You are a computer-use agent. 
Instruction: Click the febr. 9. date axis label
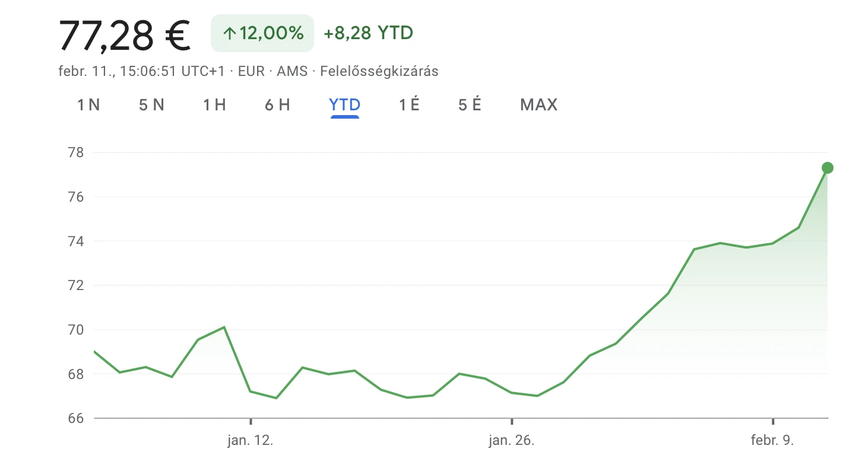(x=772, y=441)
